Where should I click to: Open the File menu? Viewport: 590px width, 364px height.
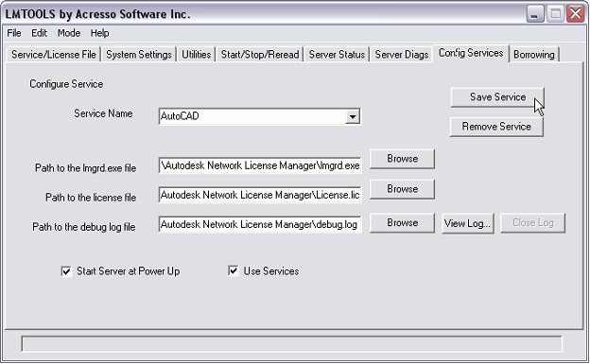click(x=14, y=33)
